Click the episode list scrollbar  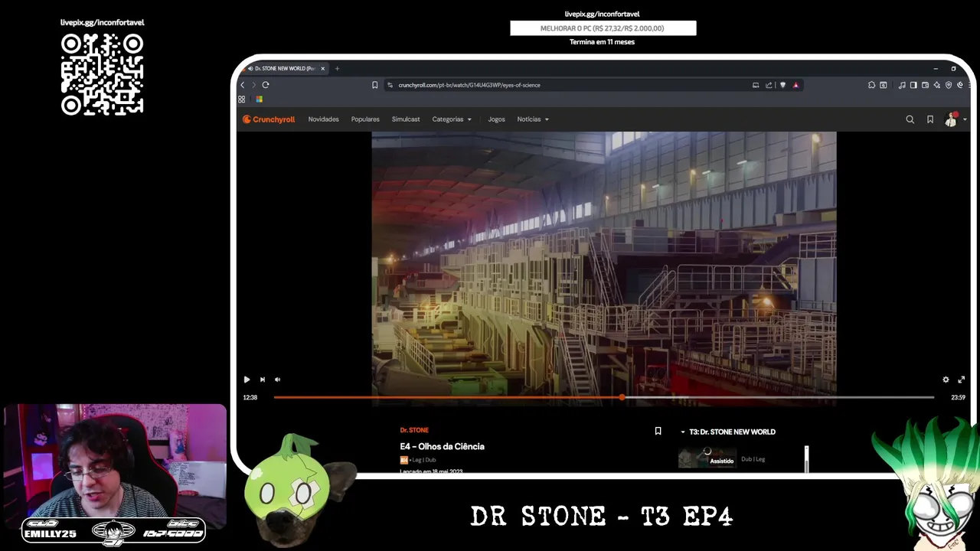coord(806,459)
